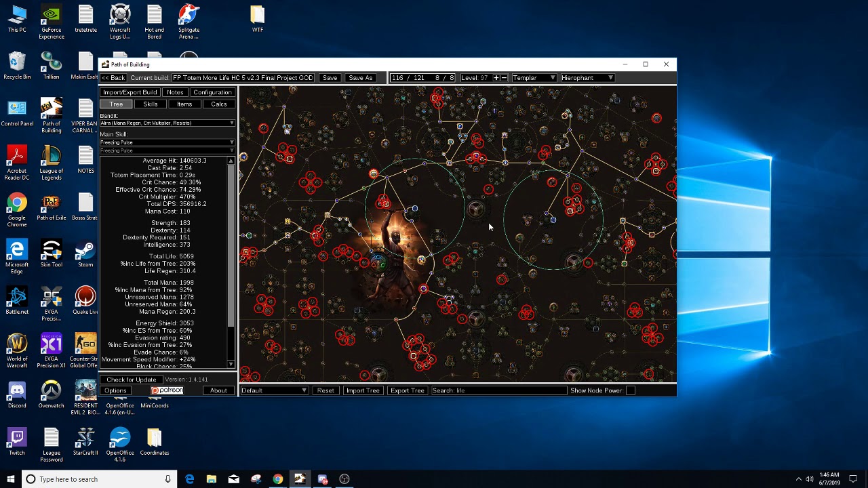Select the Path of Exile desktop shortcut
This screenshot has width=868, height=488.
[52, 208]
